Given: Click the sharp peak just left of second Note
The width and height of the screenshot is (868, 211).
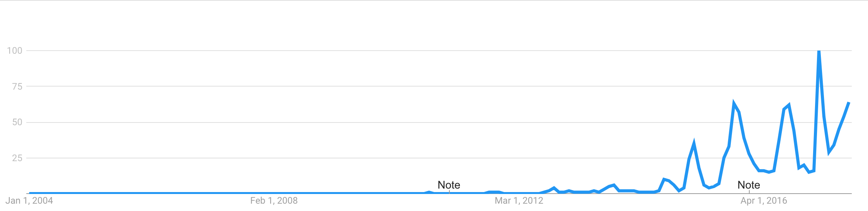Looking at the screenshot, I should [x=734, y=104].
